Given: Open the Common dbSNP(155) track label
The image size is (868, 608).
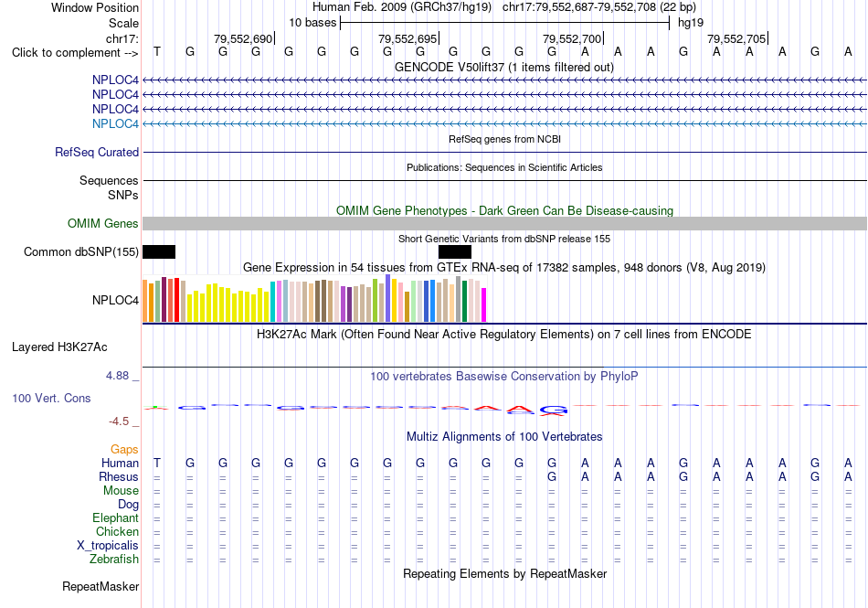Looking at the screenshot, I should pos(81,252).
